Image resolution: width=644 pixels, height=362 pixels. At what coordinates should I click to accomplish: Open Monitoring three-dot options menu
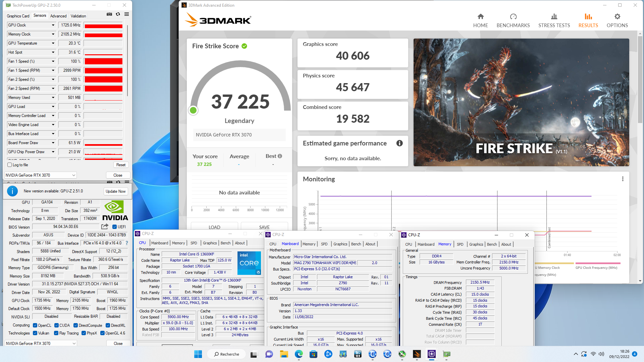[x=623, y=179]
